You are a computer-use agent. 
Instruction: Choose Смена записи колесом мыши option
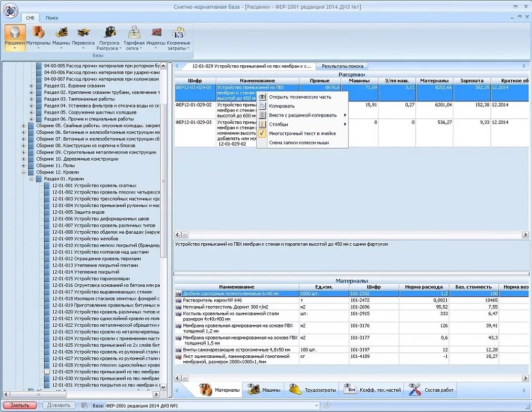point(302,142)
